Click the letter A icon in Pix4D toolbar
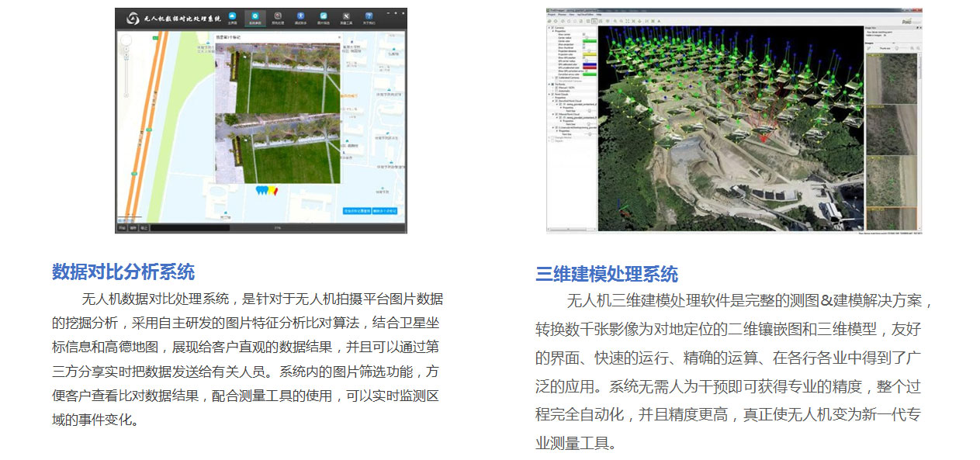The width and height of the screenshot is (980, 460). (x=659, y=21)
